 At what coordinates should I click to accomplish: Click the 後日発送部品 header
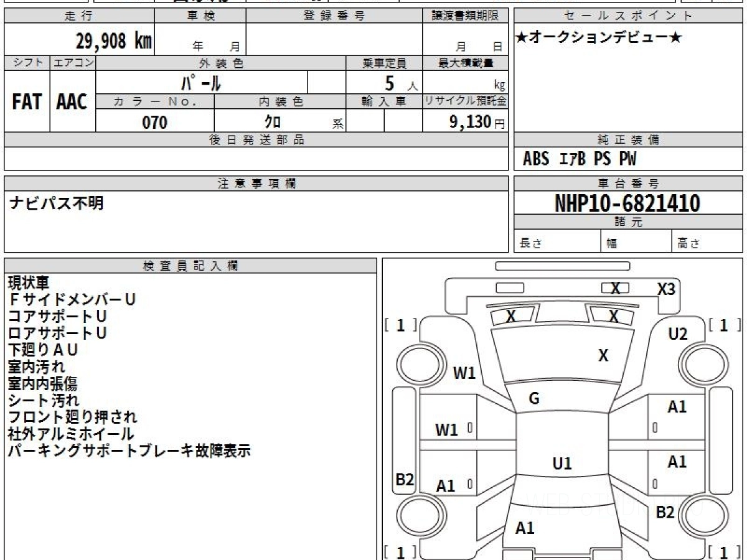pyautogui.click(x=256, y=140)
